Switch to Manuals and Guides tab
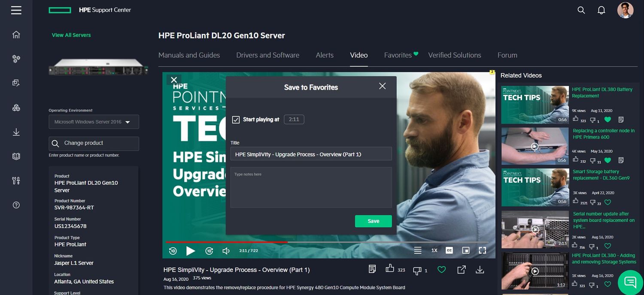The width and height of the screenshot is (644, 295). [189, 55]
